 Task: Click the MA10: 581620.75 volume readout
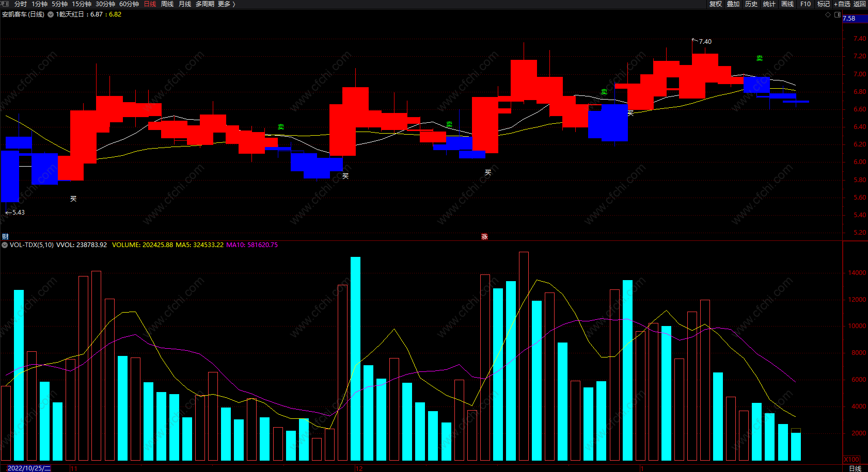pyautogui.click(x=252, y=245)
